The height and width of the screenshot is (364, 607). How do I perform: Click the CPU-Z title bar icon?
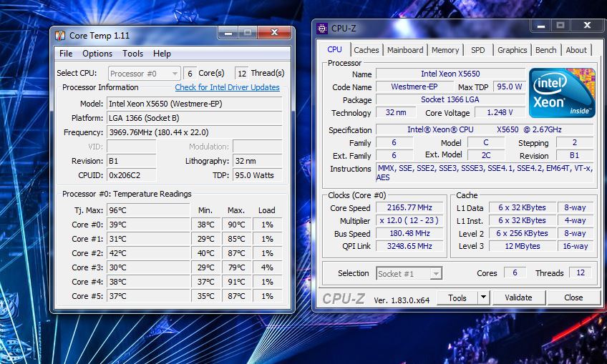click(x=321, y=28)
